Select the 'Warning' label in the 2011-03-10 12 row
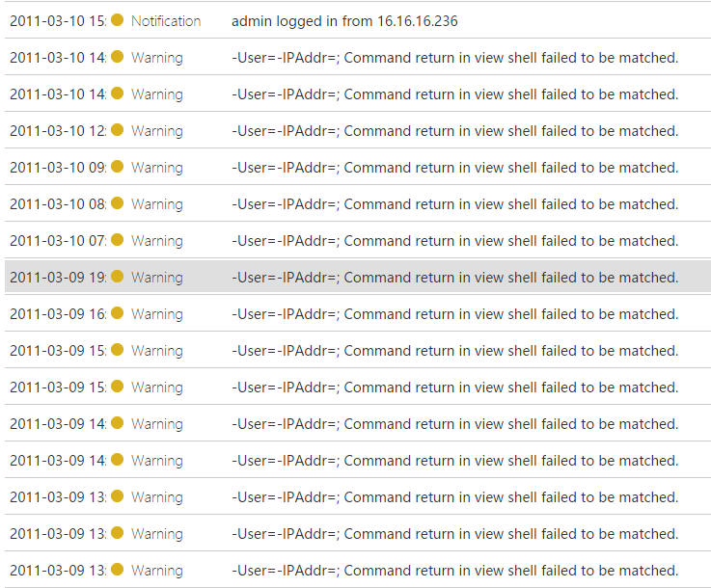Screen dimensions: 711x588 (x=157, y=131)
